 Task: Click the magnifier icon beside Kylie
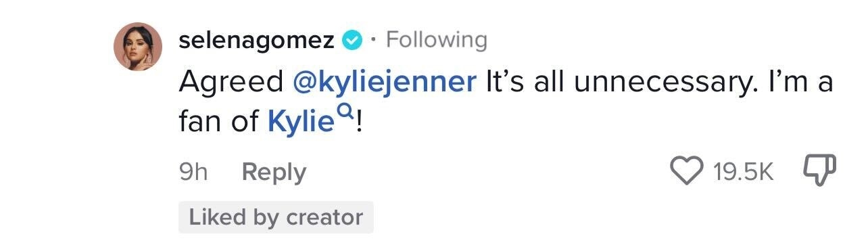[x=344, y=114]
